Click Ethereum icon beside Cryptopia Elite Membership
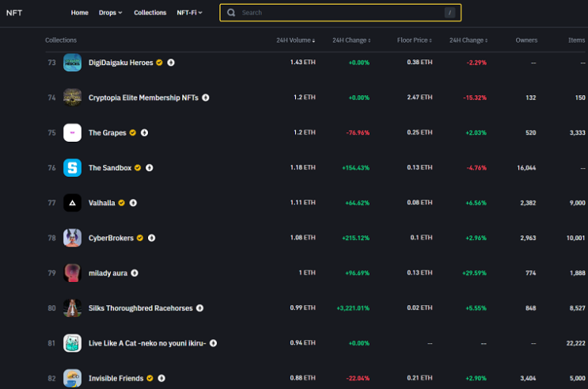This screenshot has width=588, height=389. coord(206,97)
